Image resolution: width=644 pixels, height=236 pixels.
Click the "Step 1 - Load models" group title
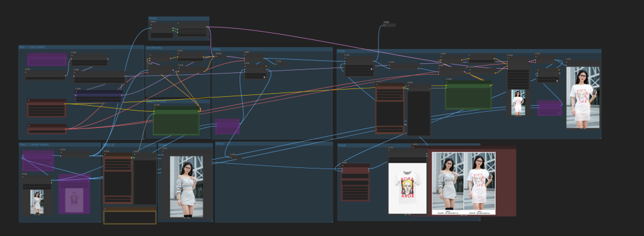32,47
